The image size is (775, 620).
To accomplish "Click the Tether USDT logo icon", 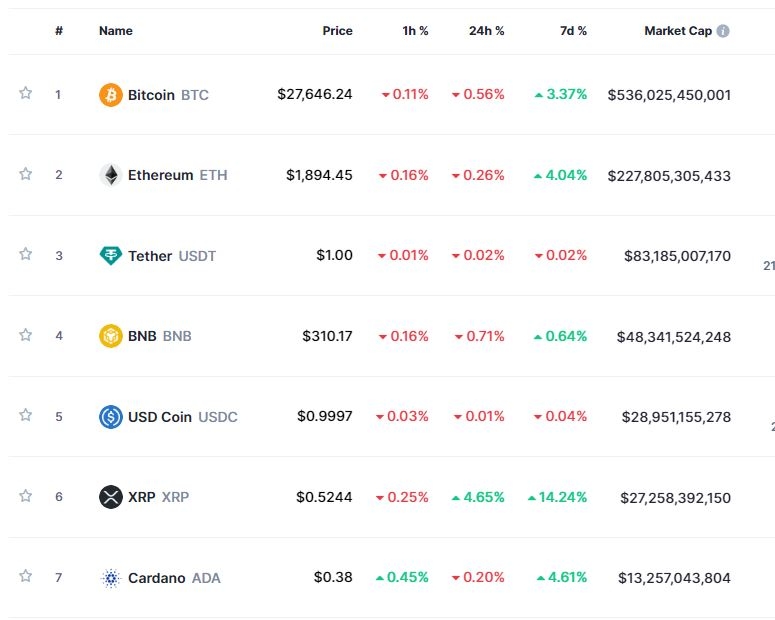I will (111, 256).
